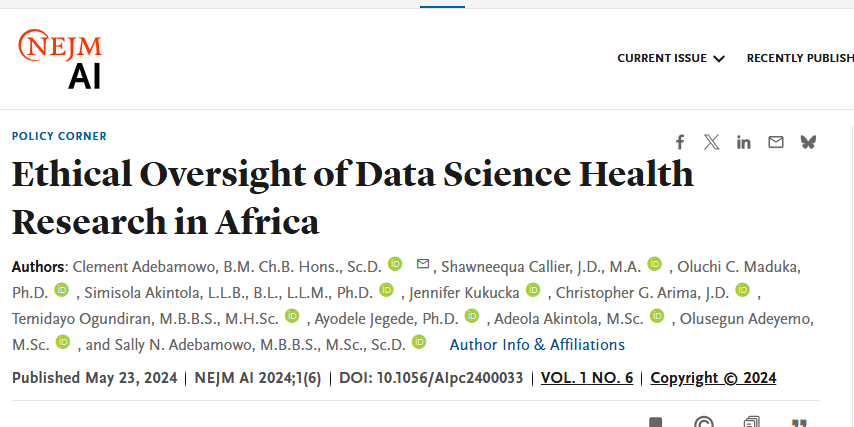854x427 pixels.
Task: Click the Policy Corner category label
Action: [59, 136]
